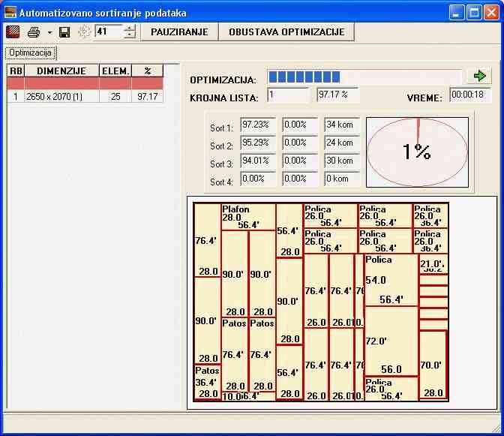This screenshot has height=436, width=504.
Task: Open the print options dropdown arrow
Action: [49, 32]
